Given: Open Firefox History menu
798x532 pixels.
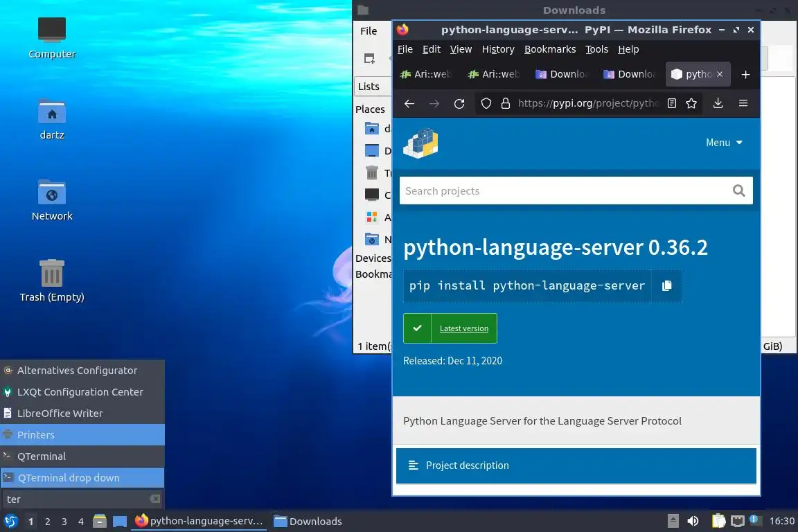Looking at the screenshot, I should click(x=498, y=49).
